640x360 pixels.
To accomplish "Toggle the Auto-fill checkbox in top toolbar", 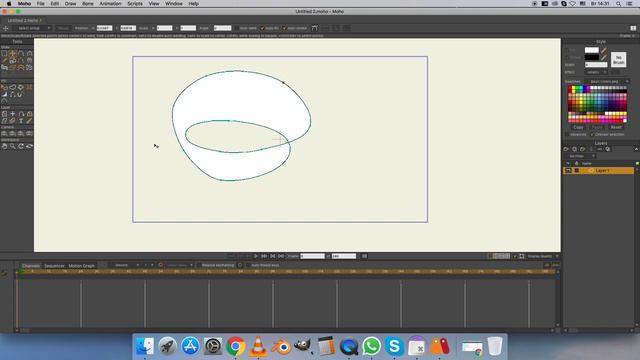I will point(262,28).
